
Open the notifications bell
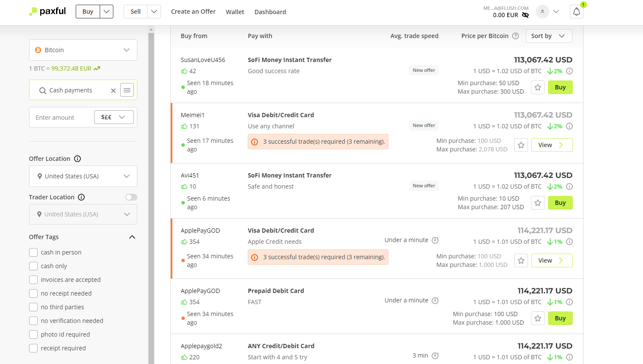(x=577, y=12)
